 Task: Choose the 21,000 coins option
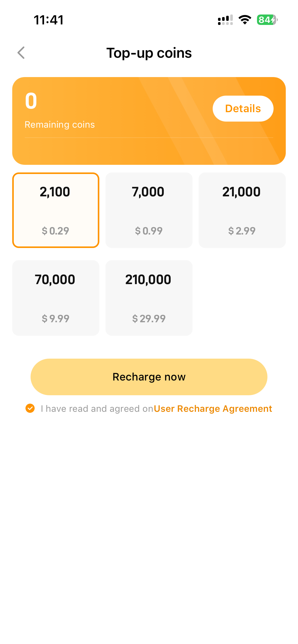tap(242, 210)
